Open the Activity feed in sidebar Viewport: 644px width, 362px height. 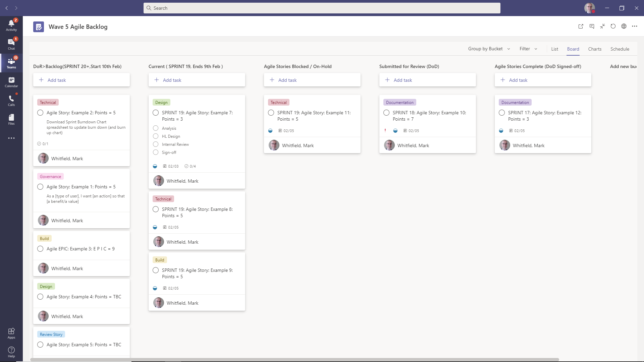point(11,25)
